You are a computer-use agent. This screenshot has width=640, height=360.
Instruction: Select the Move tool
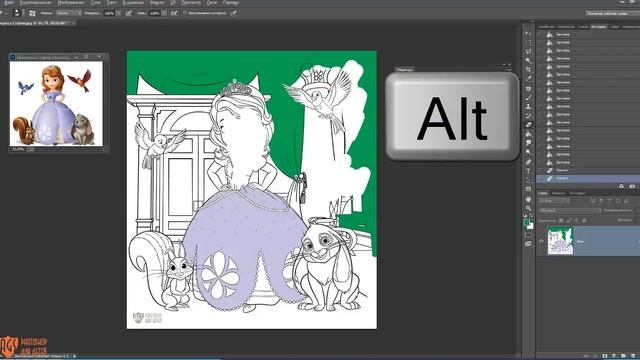[528, 33]
